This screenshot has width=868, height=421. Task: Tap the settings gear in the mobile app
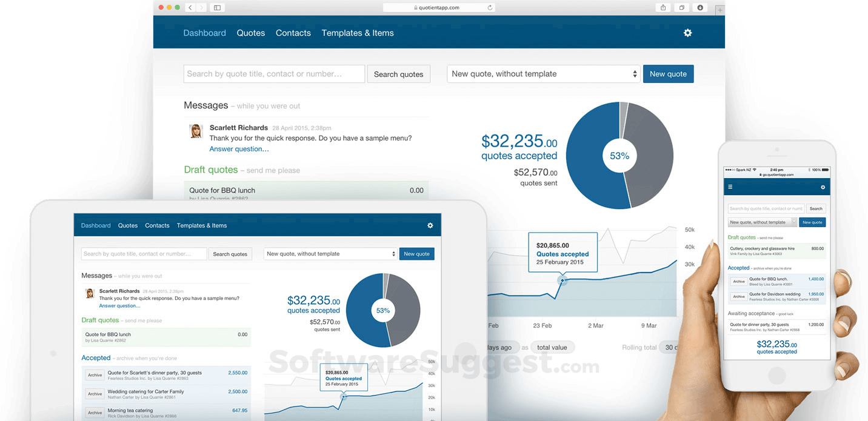[823, 187]
